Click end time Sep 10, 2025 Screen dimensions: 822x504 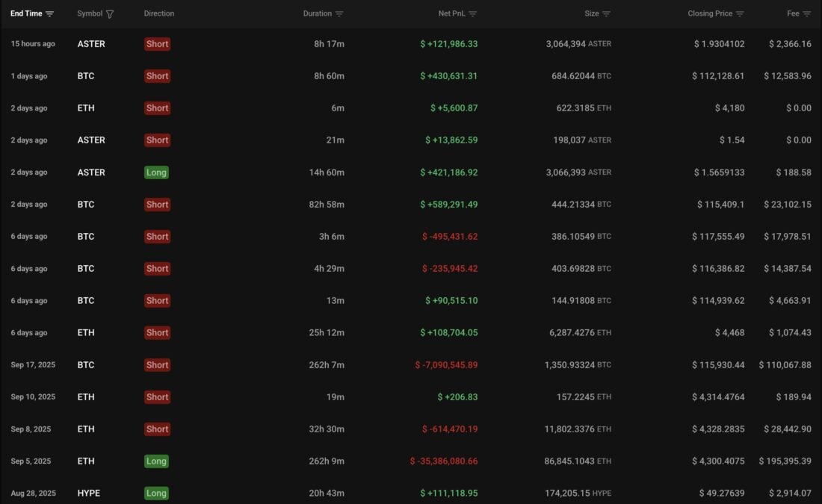pos(33,396)
